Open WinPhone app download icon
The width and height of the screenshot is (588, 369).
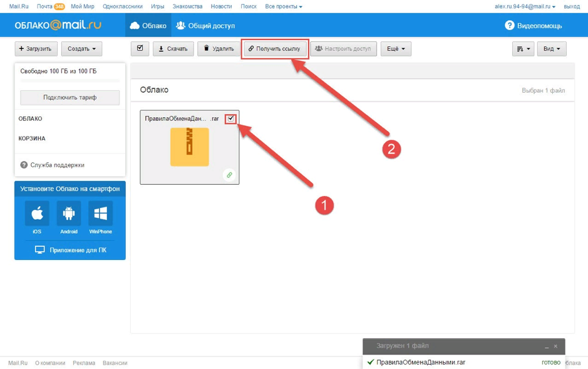pos(100,213)
